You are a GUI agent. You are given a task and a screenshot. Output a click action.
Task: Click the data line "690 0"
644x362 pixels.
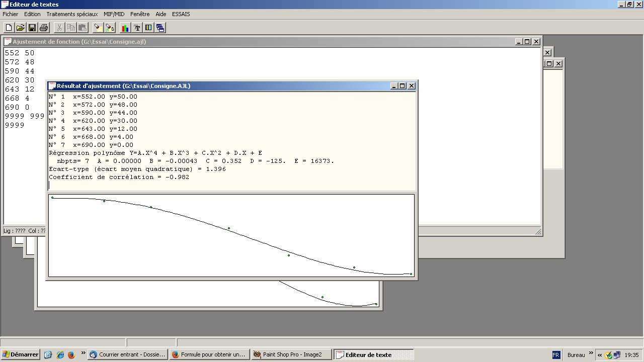coord(17,107)
